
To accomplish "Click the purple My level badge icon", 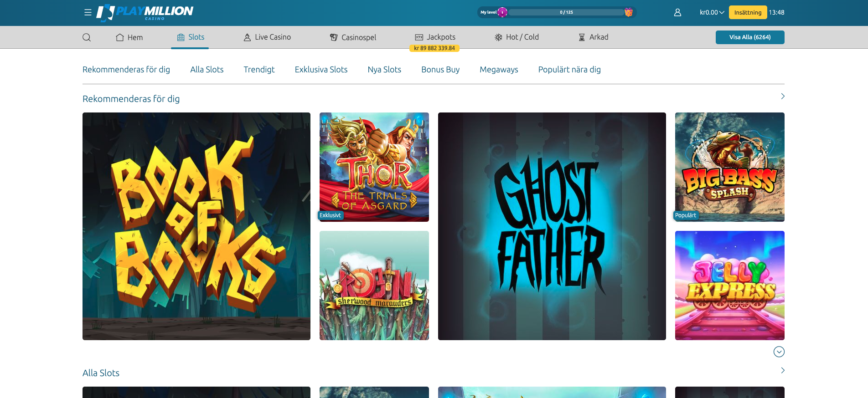I will (502, 12).
